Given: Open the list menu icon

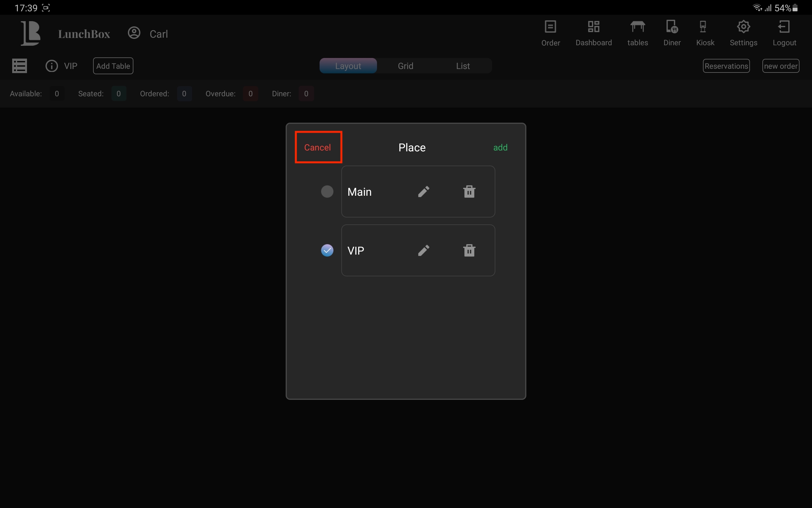Looking at the screenshot, I should 19,66.
